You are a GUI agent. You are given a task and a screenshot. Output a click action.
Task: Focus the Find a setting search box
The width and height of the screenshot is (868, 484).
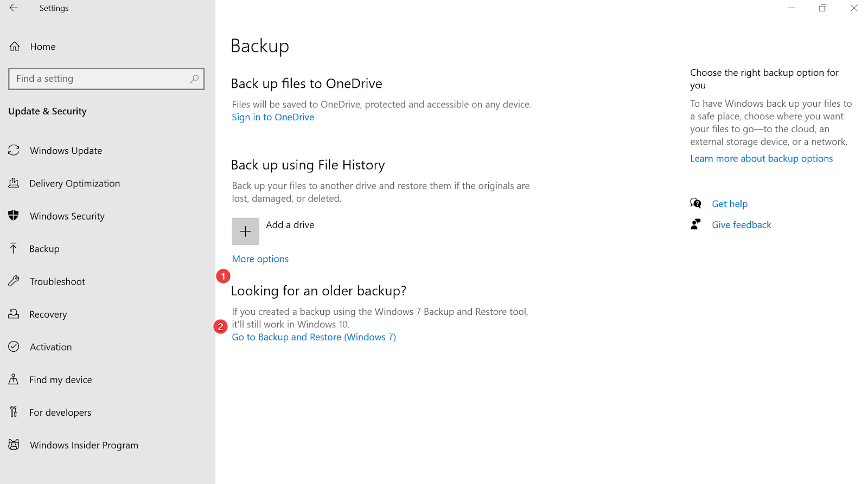coord(100,79)
